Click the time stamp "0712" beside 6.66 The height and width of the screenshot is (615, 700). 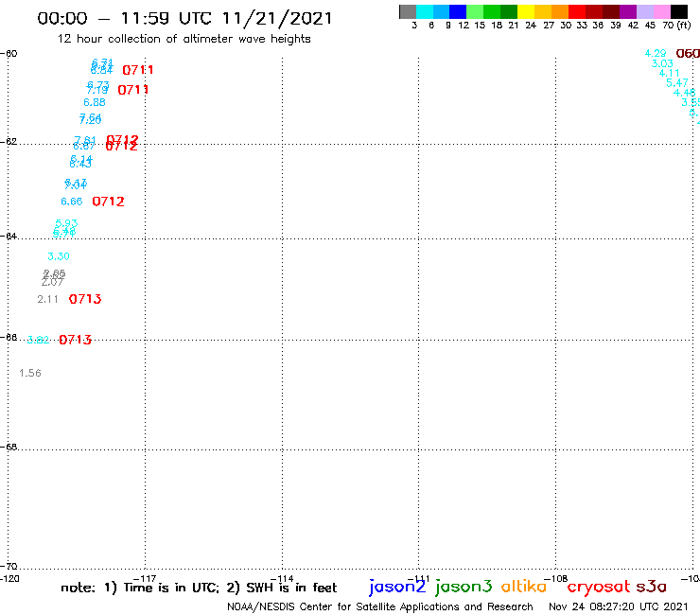click(x=108, y=202)
